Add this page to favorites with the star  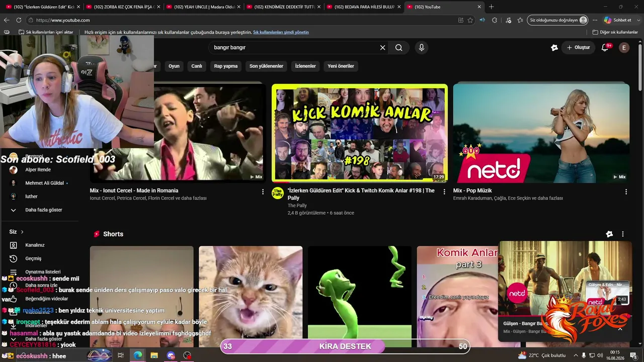(x=470, y=20)
